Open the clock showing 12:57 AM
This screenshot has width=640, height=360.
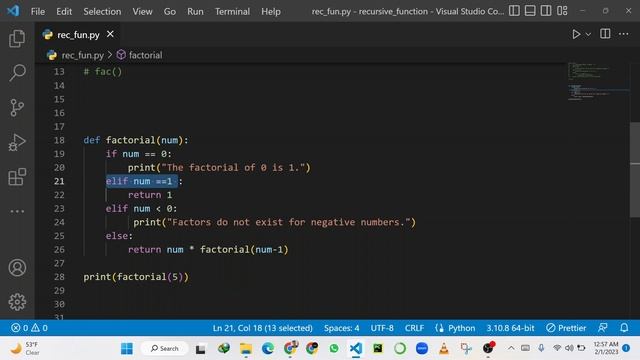tap(606, 348)
